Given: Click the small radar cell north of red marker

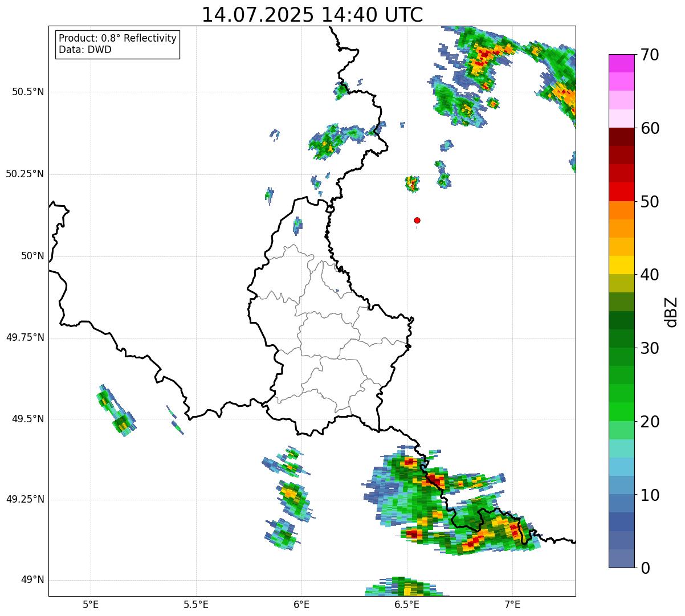Looking at the screenshot, I should click(412, 184).
